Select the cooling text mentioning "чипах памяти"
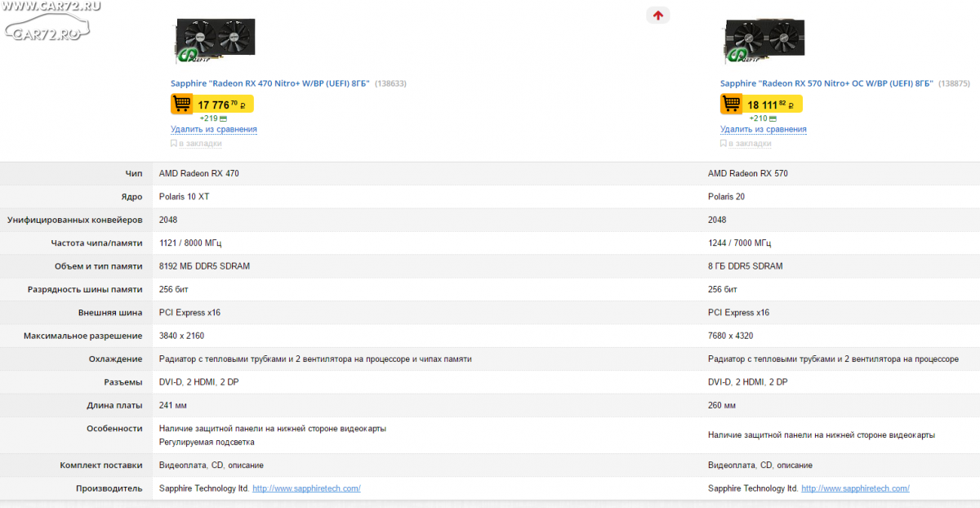The height and width of the screenshot is (508, 980). (x=315, y=359)
